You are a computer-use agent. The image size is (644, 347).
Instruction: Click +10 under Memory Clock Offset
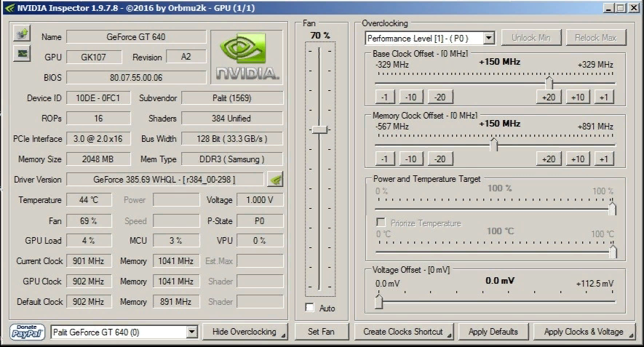pyautogui.click(x=578, y=159)
